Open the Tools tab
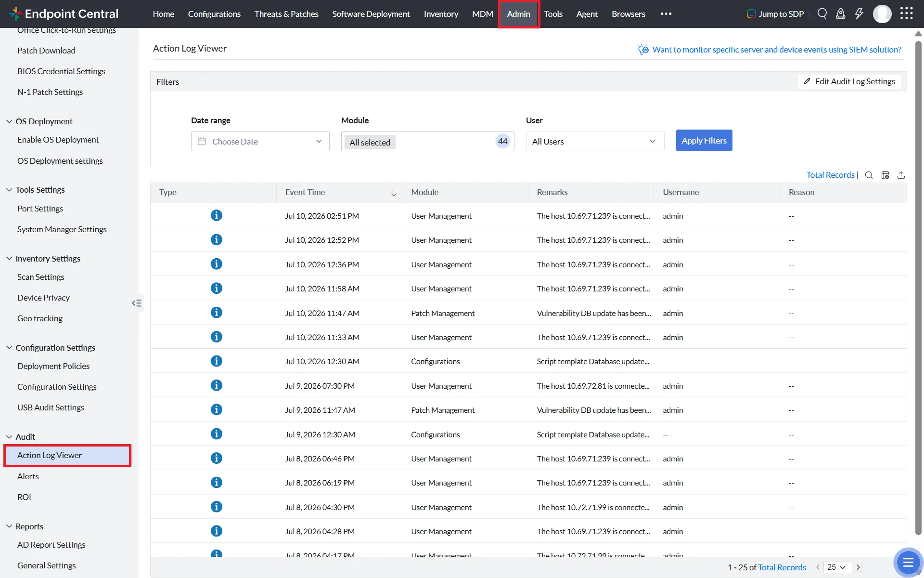This screenshot has width=924, height=578. [x=553, y=14]
